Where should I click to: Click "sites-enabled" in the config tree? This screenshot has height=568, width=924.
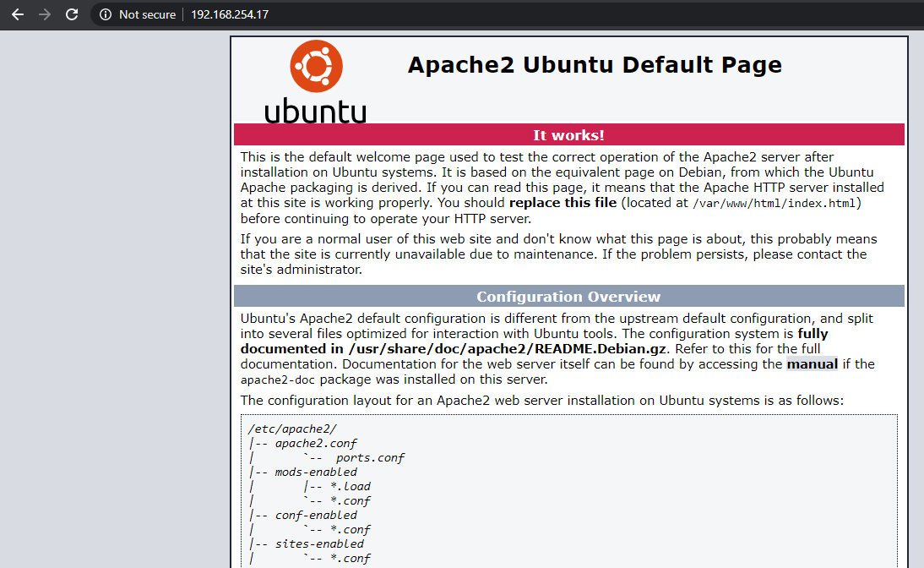click(319, 543)
